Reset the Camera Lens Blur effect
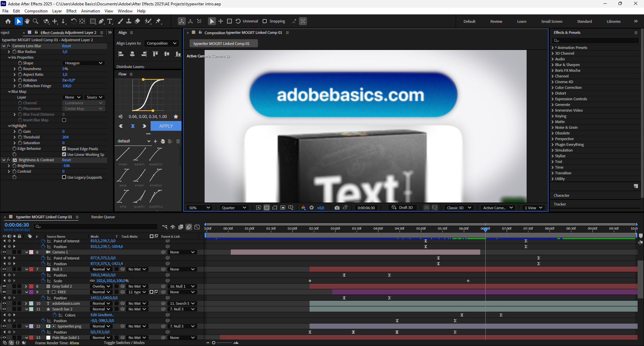The image size is (644, 346). pyautogui.click(x=66, y=46)
